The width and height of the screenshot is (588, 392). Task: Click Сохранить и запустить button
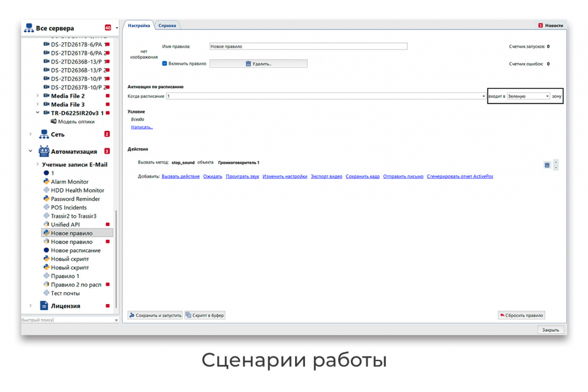[x=155, y=316]
